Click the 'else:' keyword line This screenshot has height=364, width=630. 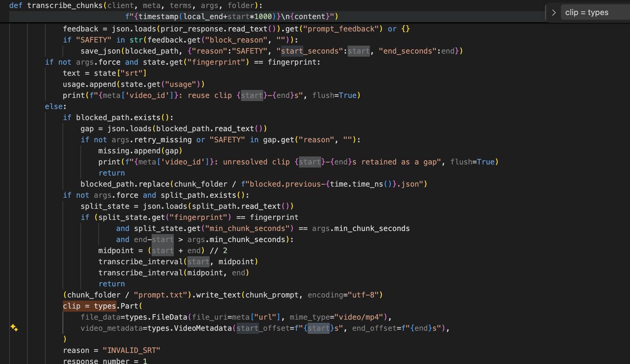click(56, 106)
